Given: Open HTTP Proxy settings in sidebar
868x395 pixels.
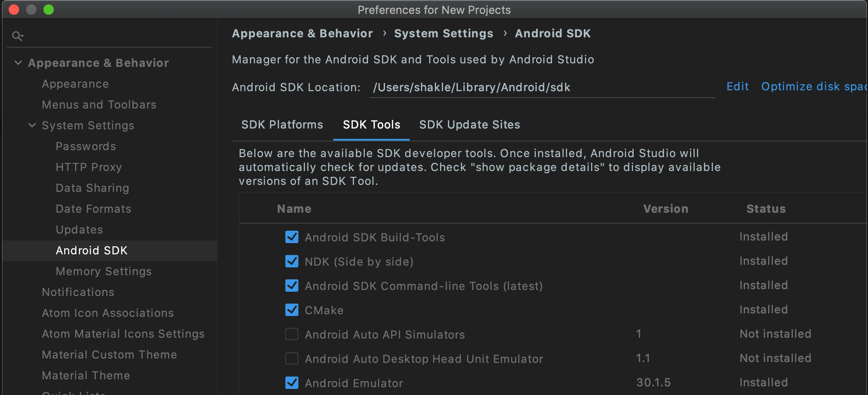Looking at the screenshot, I should coord(89,167).
